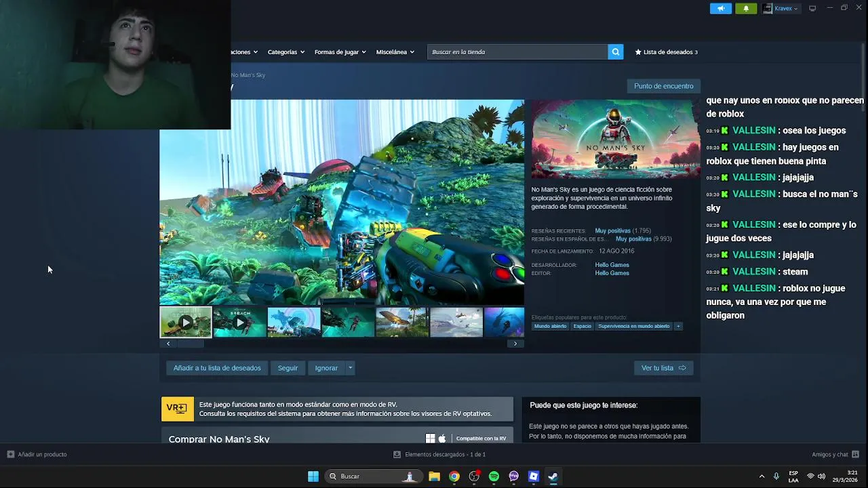This screenshot has width=868, height=488.
Task: Open Elementos descargados downloads status
Action: point(439,454)
